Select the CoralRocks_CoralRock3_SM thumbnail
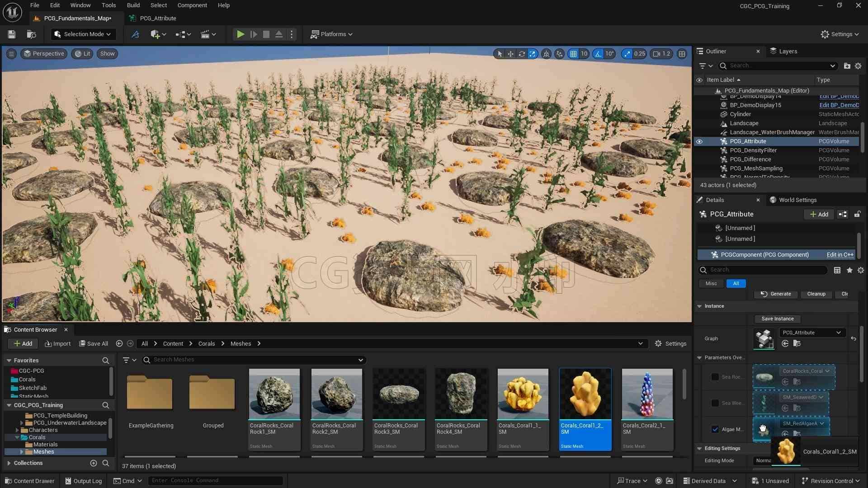868x488 pixels. point(398,394)
